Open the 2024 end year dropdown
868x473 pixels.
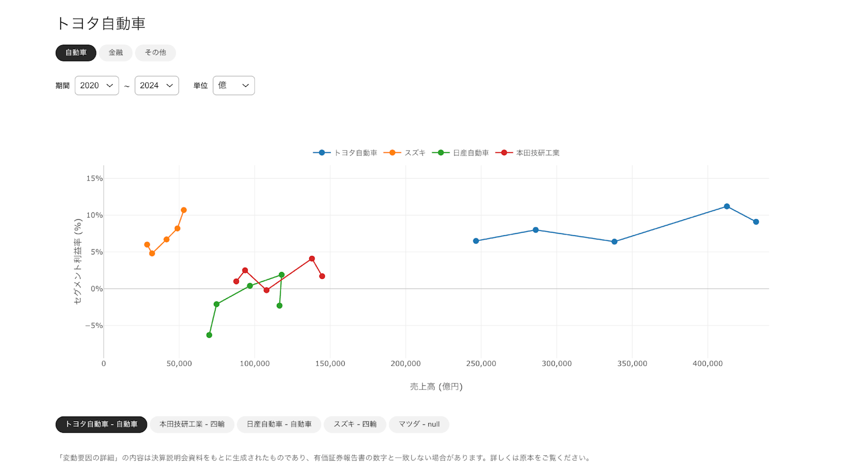[x=157, y=86]
